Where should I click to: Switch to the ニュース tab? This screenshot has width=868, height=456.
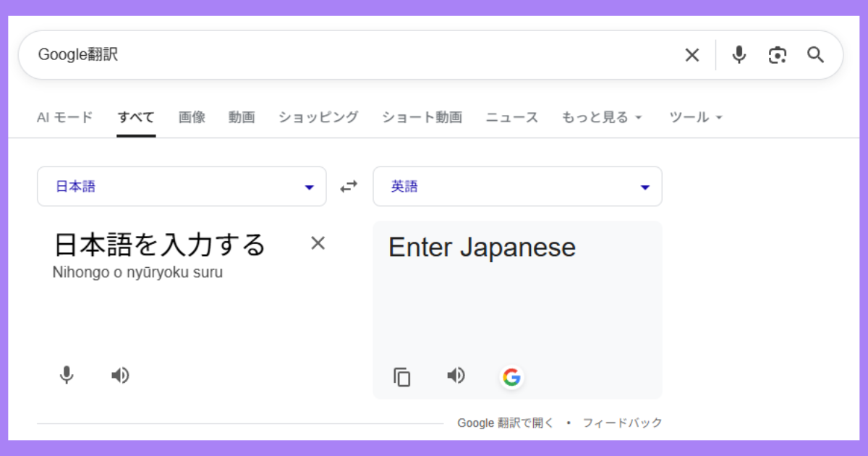(x=511, y=117)
